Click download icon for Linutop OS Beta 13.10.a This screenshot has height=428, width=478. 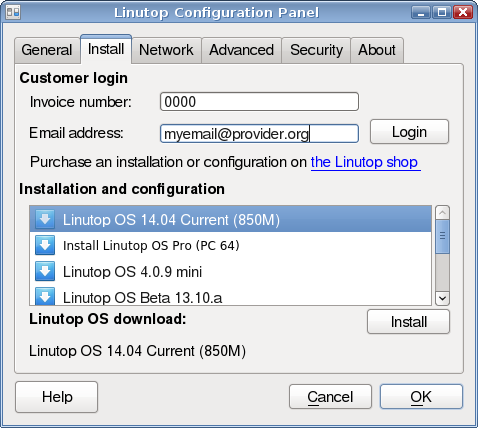click(x=45, y=296)
